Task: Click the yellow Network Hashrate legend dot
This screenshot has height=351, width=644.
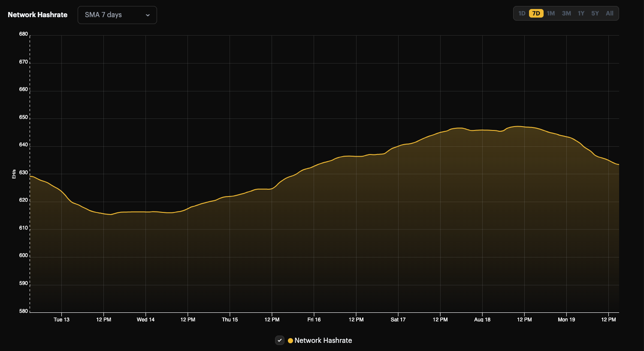Action: tap(290, 340)
